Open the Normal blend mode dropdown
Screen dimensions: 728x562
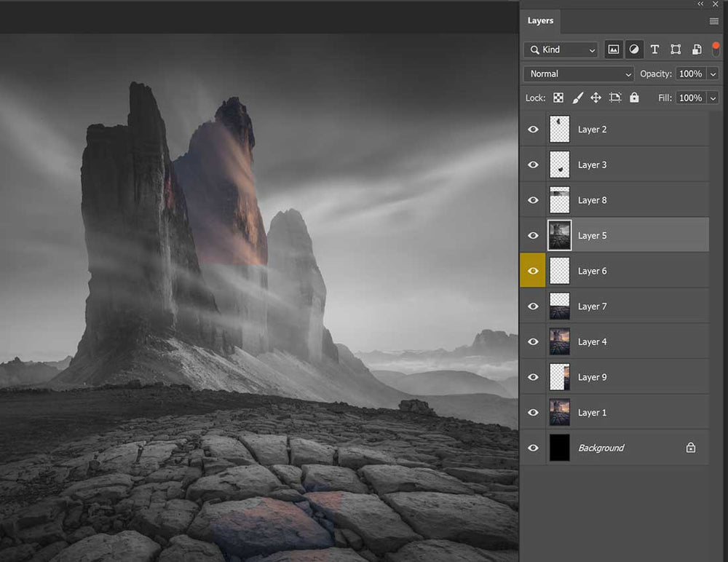(579, 74)
